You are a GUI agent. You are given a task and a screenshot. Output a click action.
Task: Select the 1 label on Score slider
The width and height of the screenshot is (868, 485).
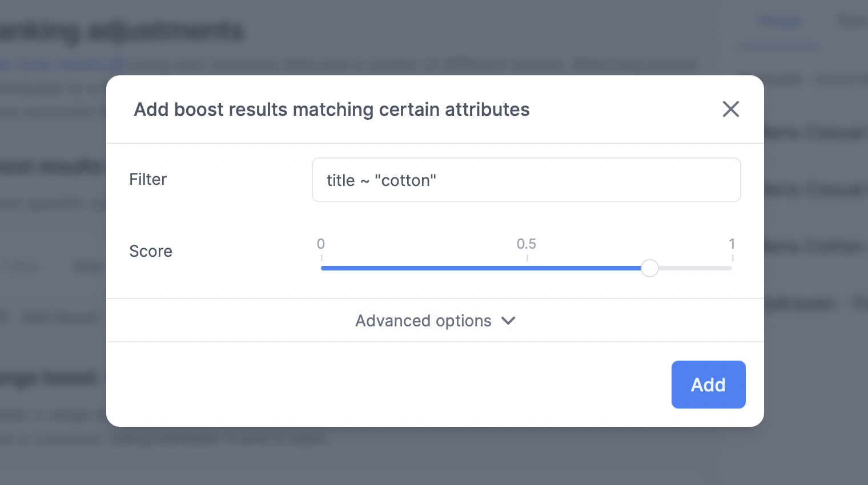pos(732,244)
